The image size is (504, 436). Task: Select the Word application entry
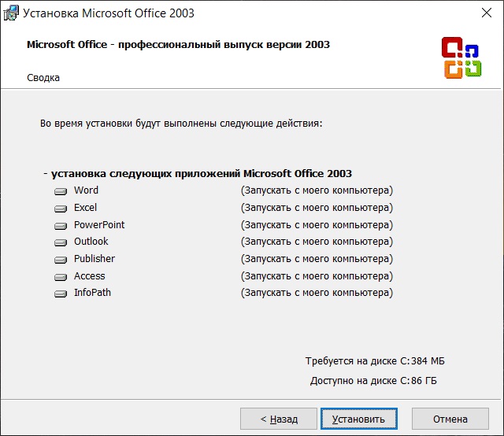tap(86, 190)
